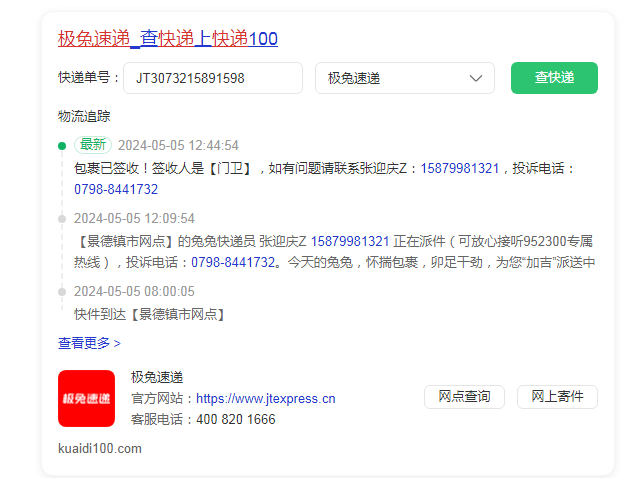
Task: Click the green 查快递 button
Action: click(554, 78)
